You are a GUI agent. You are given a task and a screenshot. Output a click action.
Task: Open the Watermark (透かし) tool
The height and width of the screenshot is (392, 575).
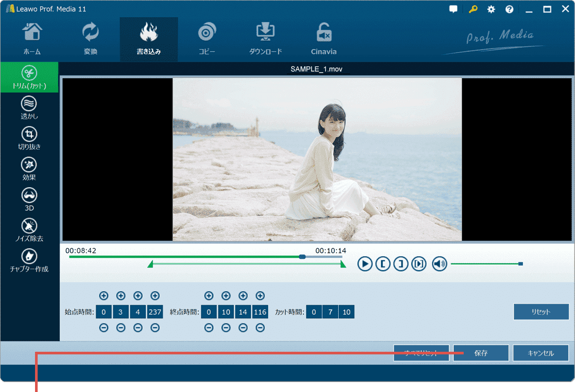pyautogui.click(x=29, y=108)
